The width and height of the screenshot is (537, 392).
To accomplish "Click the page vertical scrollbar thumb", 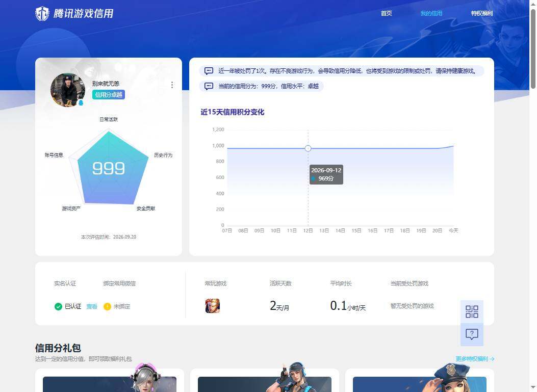I will [x=533, y=49].
